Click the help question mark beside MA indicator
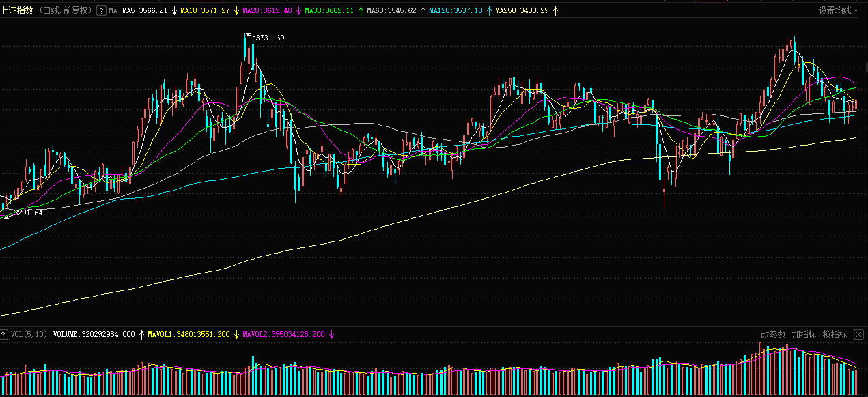868x397 pixels. (101, 11)
